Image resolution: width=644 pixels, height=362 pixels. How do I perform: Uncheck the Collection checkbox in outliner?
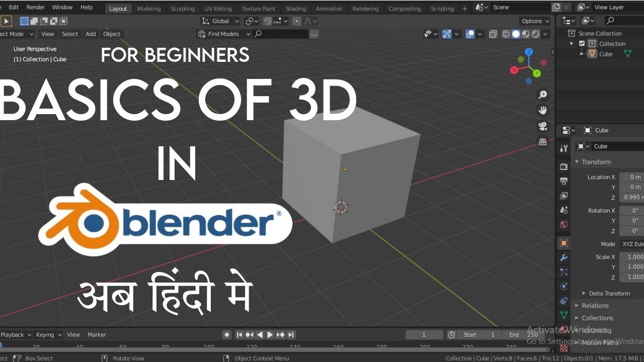[x=582, y=44]
